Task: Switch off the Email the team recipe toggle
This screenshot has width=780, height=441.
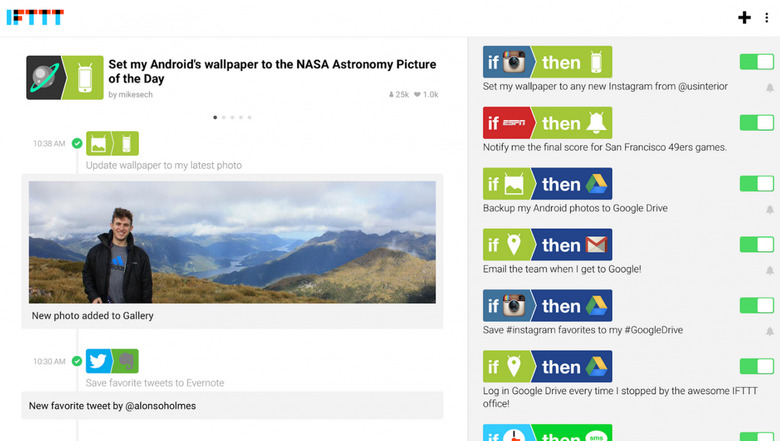Action: tap(757, 244)
